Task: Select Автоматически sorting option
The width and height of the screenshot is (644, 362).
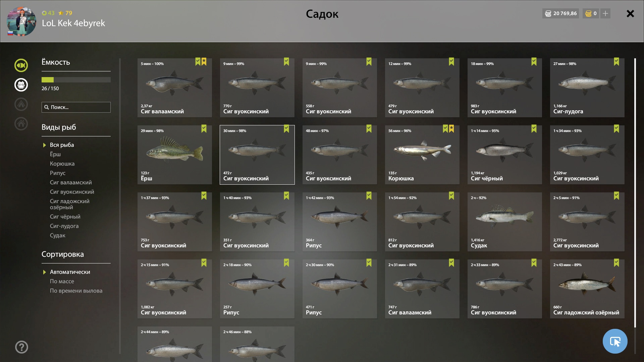Action: (x=70, y=272)
